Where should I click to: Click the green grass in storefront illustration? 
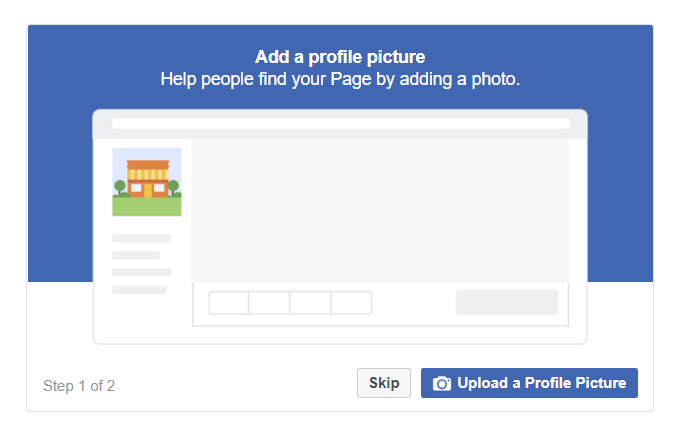click(x=147, y=206)
